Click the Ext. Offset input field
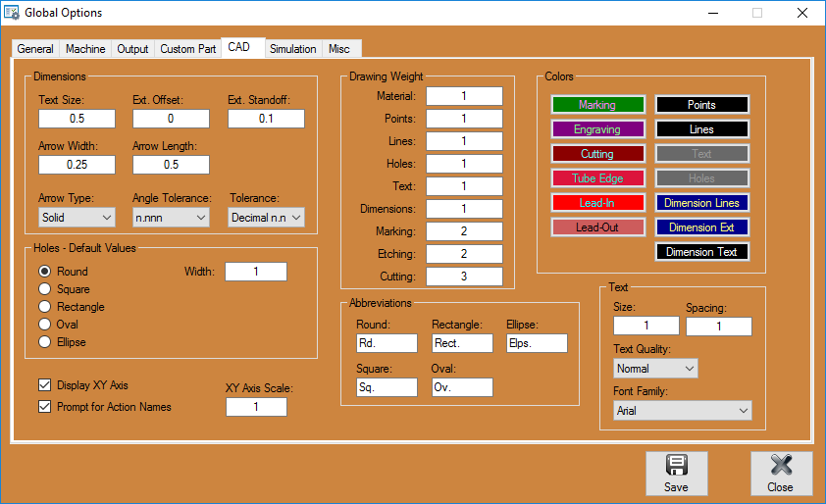 pos(171,119)
